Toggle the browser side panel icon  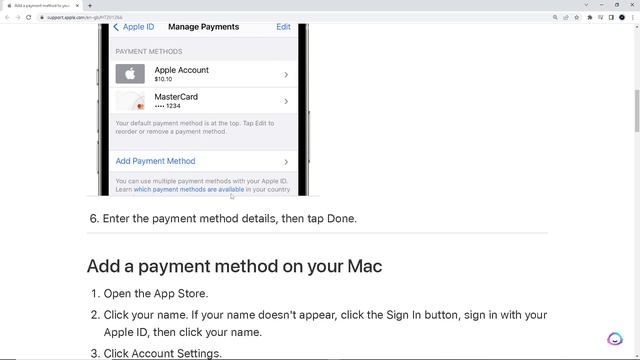point(611,18)
